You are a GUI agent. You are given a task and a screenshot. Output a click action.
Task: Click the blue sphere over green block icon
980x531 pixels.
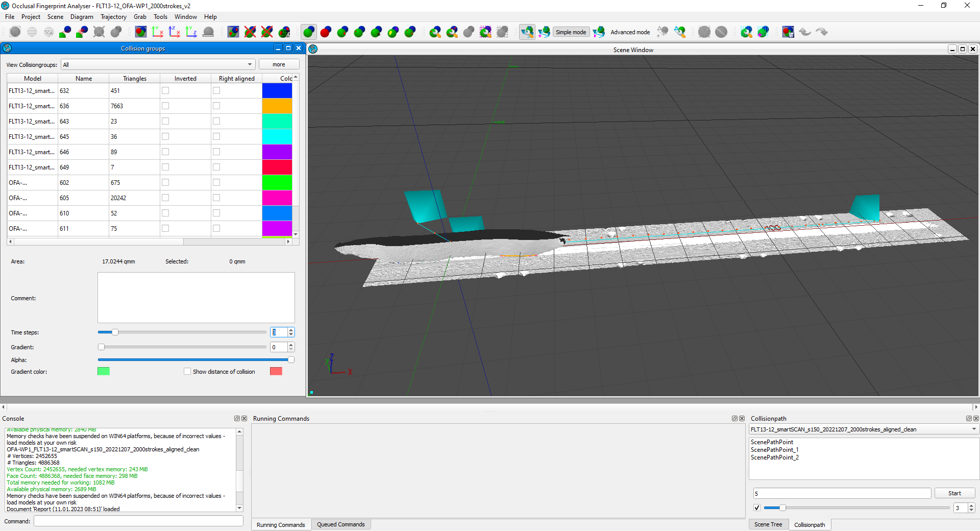pos(65,32)
